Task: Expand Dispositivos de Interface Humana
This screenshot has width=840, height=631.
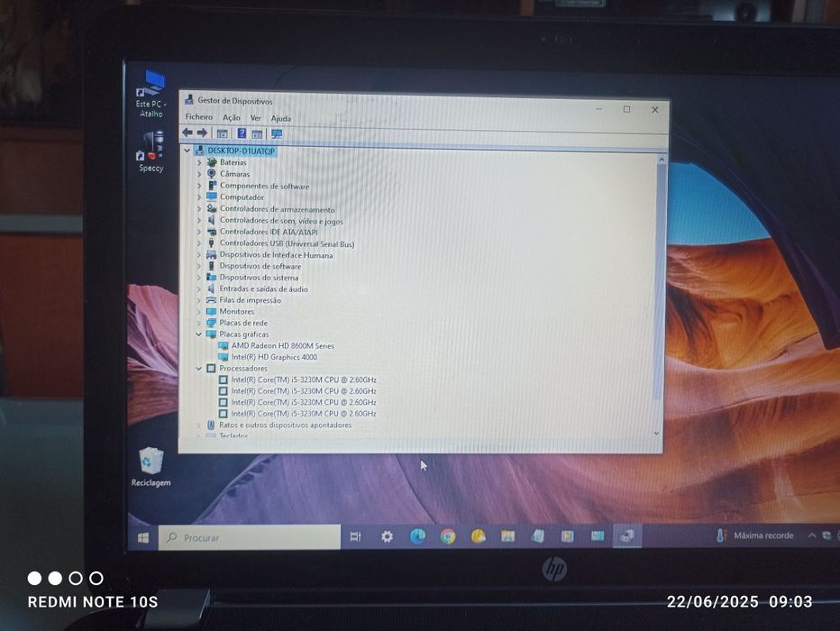Action: coord(199,255)
